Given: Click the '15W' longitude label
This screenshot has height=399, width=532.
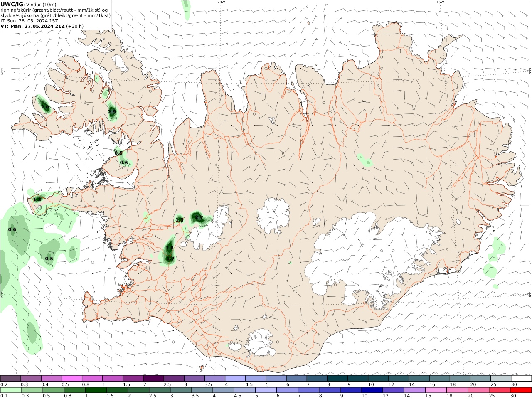Looking at the screenshot, I should click(x=440, y=2).
